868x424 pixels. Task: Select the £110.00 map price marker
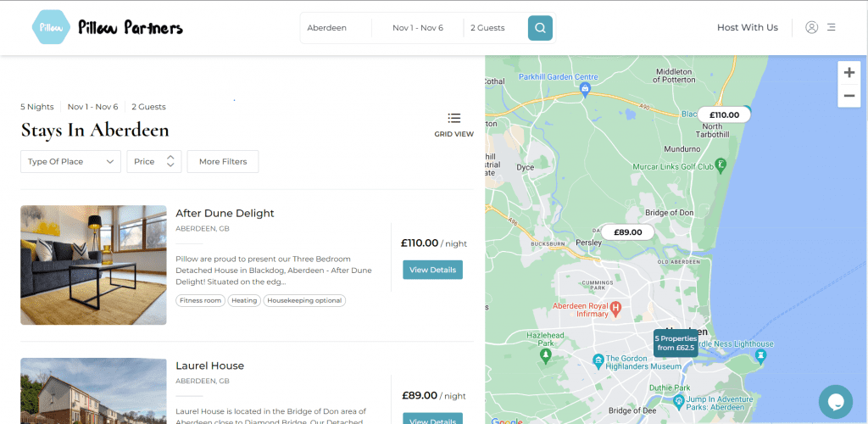(724, 114)
